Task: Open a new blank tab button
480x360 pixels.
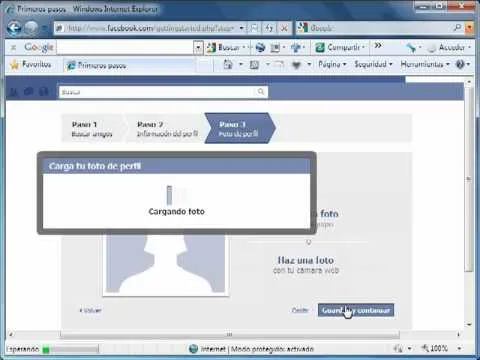Action: (203, 65)
